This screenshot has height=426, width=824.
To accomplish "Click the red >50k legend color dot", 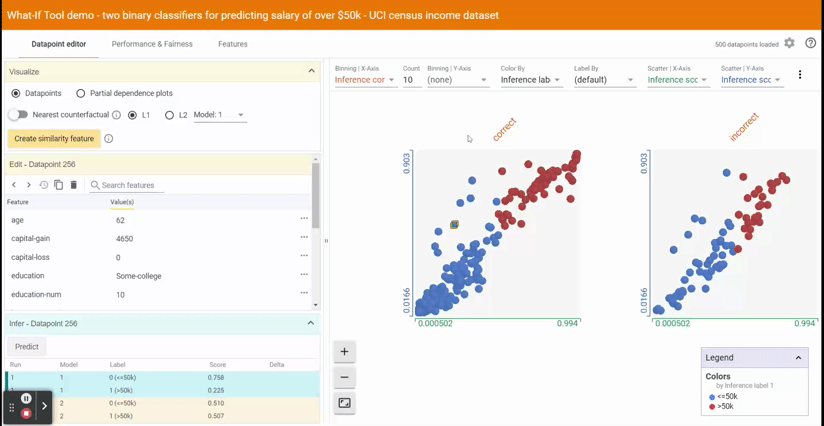I will point(712,407).
